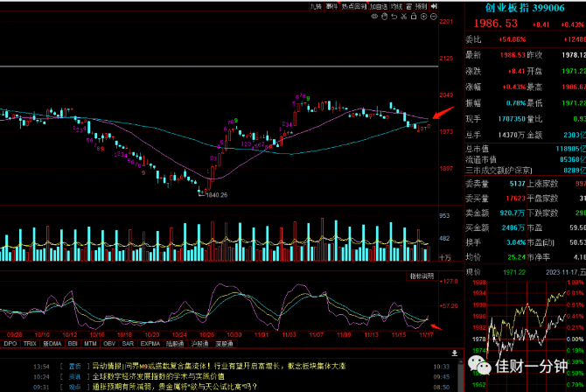Select the MTM indicator tab

pyautogui.click(x=90, y=343)
